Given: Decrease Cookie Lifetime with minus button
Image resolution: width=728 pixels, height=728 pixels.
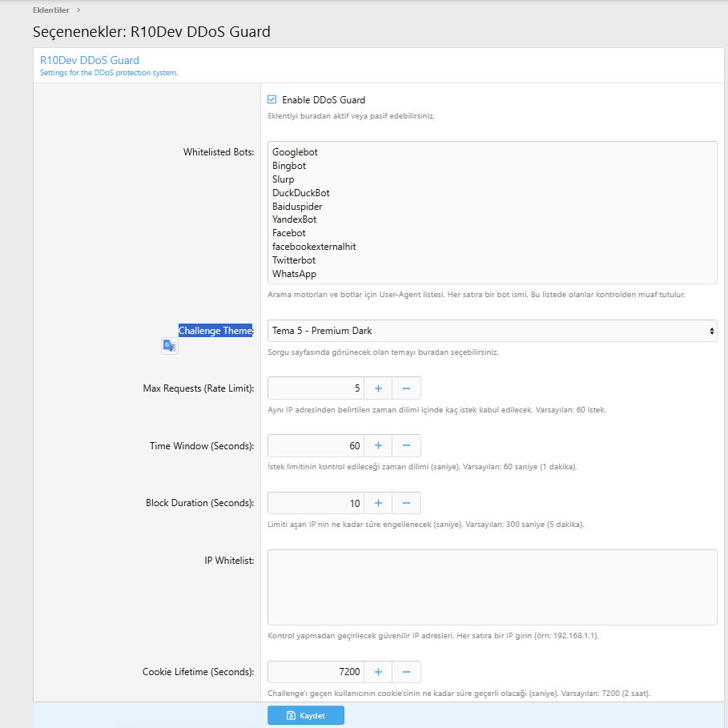Looking at the screenshot, I should [x=406, y=672].
